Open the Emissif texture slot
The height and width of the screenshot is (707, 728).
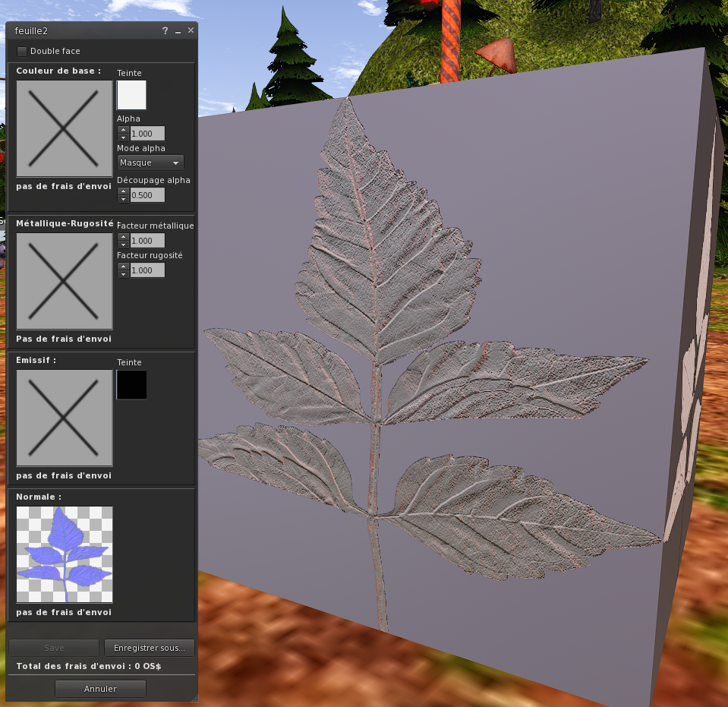tap(65, 417)
